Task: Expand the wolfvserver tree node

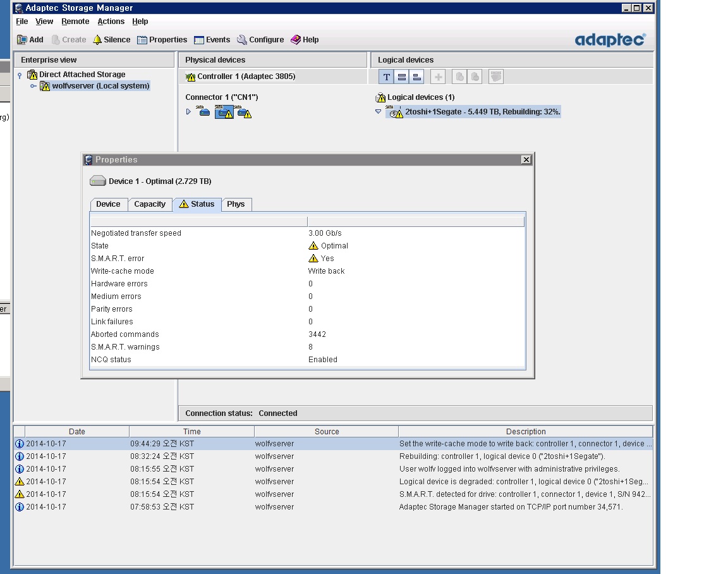Action: 33,86
